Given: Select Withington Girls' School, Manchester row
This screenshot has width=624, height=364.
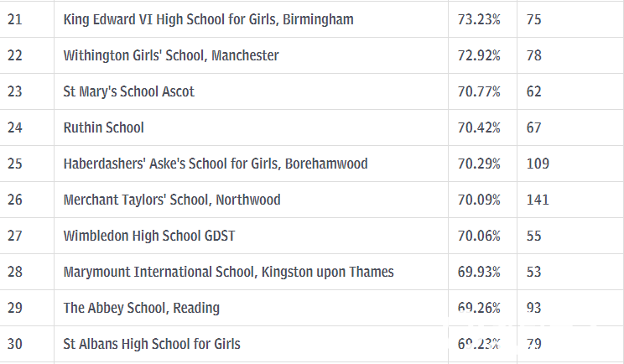Looking at the screenshot, I should click(312, 55).
